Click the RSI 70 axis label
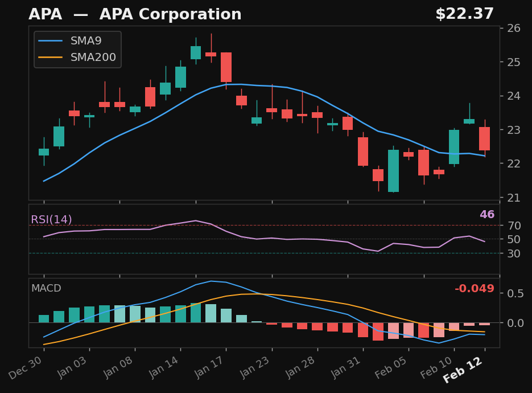Image resolution: width=532 pixels, height=393 pixels. (x=514, y=226)
